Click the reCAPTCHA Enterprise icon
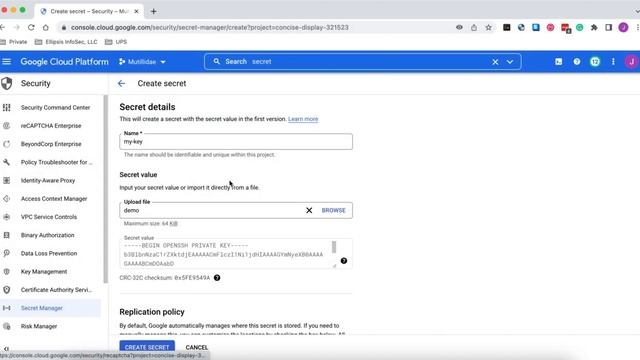640x360 pixels. pyautogui.click(x=7, y=126)
